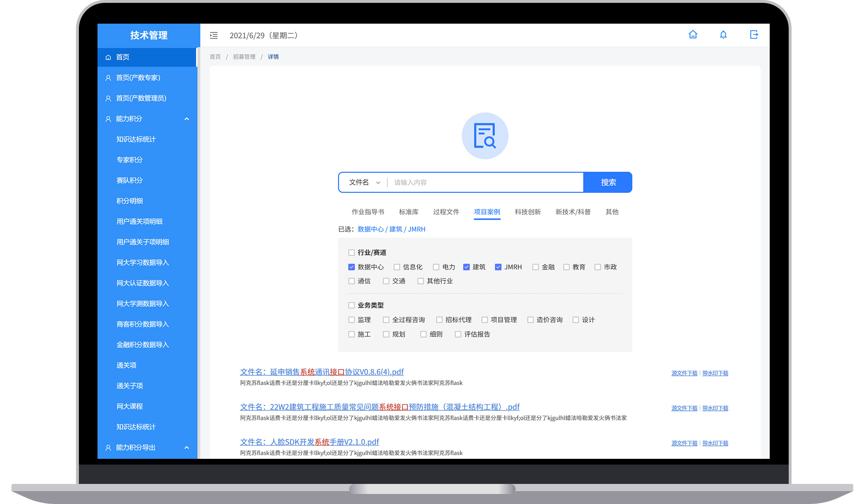Open 赛队积分 in the sidebar
Screen dimensions: 864x504
pos(129,180)
